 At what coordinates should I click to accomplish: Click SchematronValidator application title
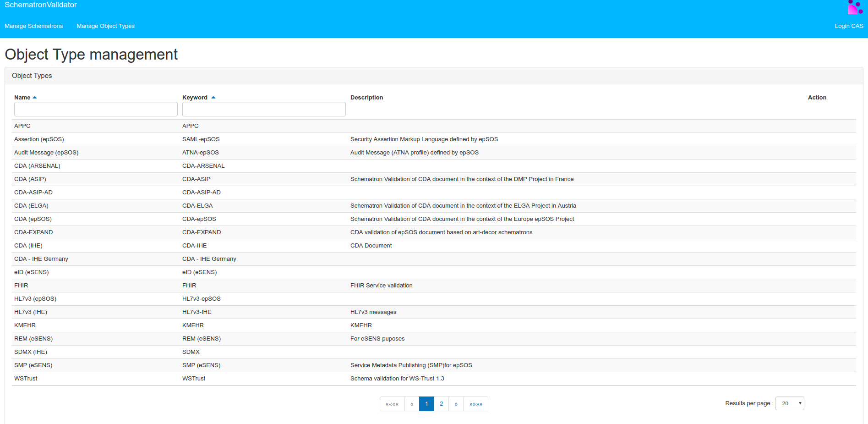[41, 5]
